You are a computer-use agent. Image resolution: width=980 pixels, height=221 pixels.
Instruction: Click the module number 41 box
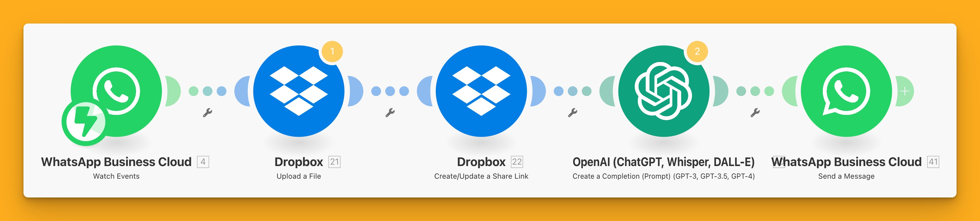pyautogui.click(x=933, y=162)
